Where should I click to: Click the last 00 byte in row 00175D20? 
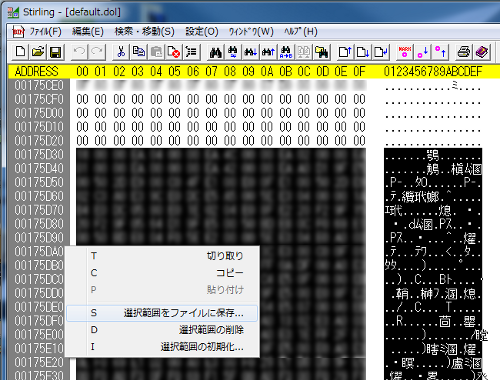(359, 141)
